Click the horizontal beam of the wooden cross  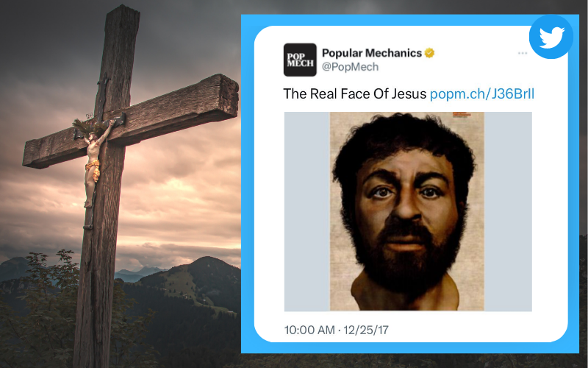pos(131,121)
